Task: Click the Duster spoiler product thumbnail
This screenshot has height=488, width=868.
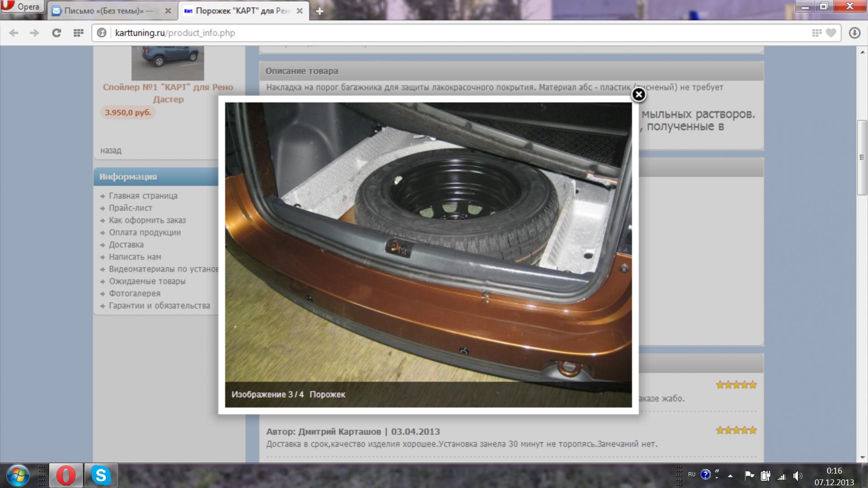Action: 168,62
